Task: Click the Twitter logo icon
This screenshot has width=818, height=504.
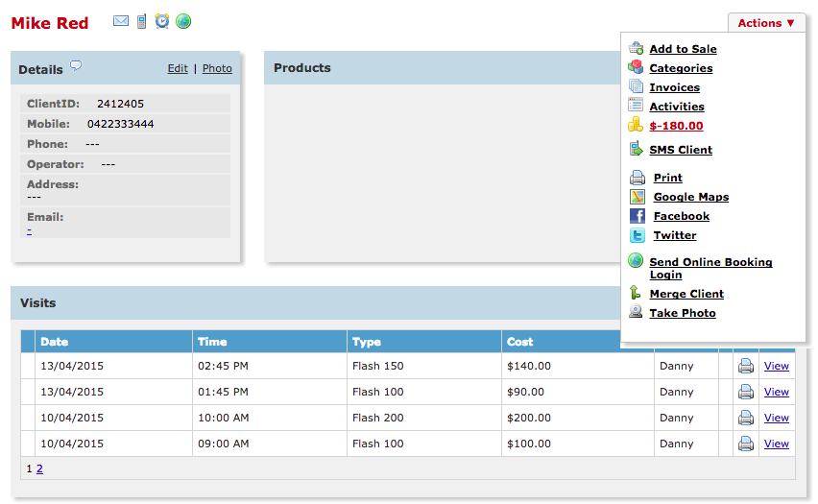Action: pos(637,235)
